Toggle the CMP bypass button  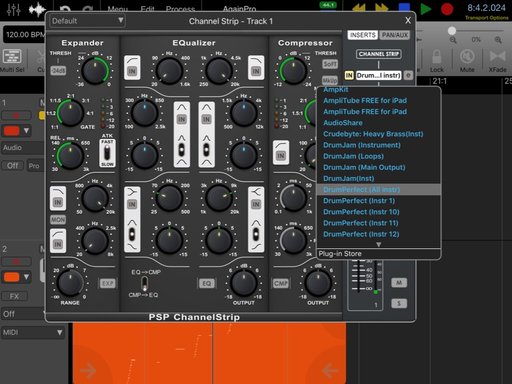pyautogui.click(x=281, y=284)
